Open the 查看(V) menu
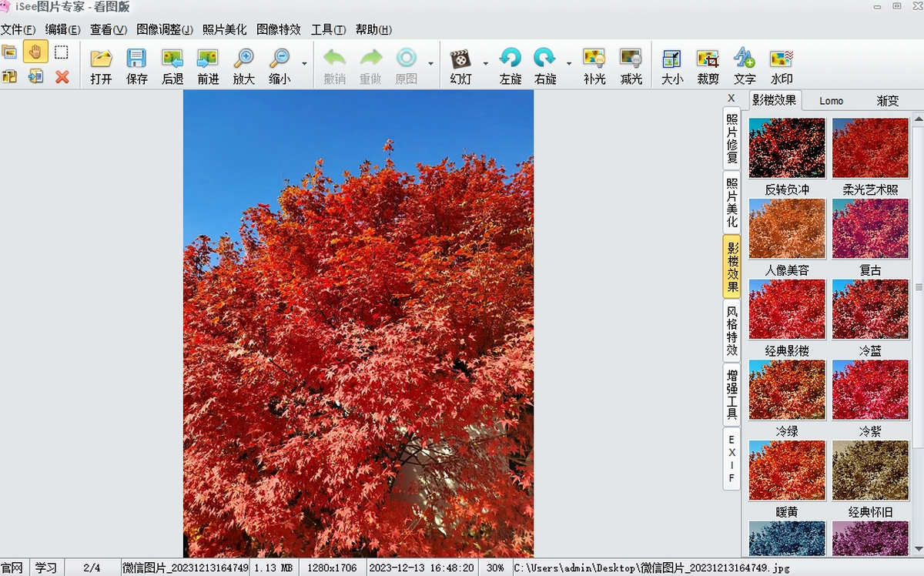The height and width of the screenshot is (576, 924). coord(109,30)
